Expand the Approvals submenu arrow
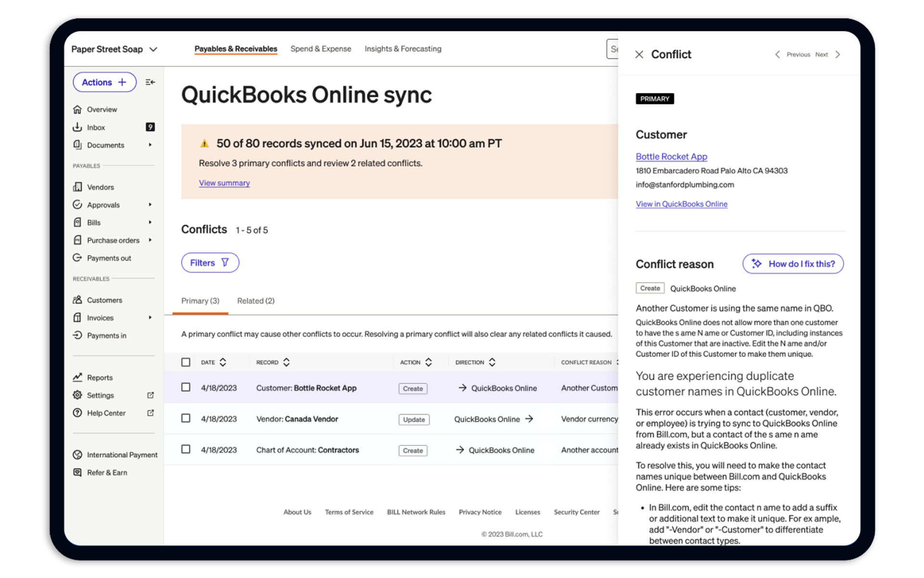Viewport: 924px width, 578px height. click(150, 205)
